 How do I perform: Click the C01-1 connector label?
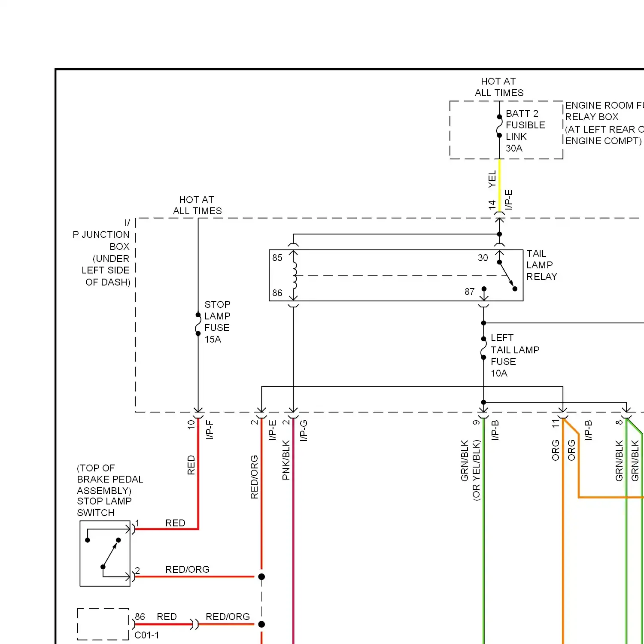click(147, 635)
